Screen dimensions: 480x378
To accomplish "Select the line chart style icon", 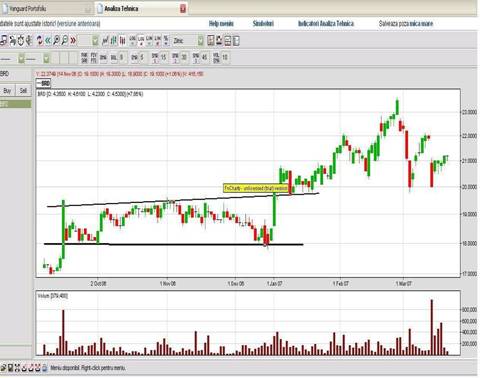I will point(105,40).
